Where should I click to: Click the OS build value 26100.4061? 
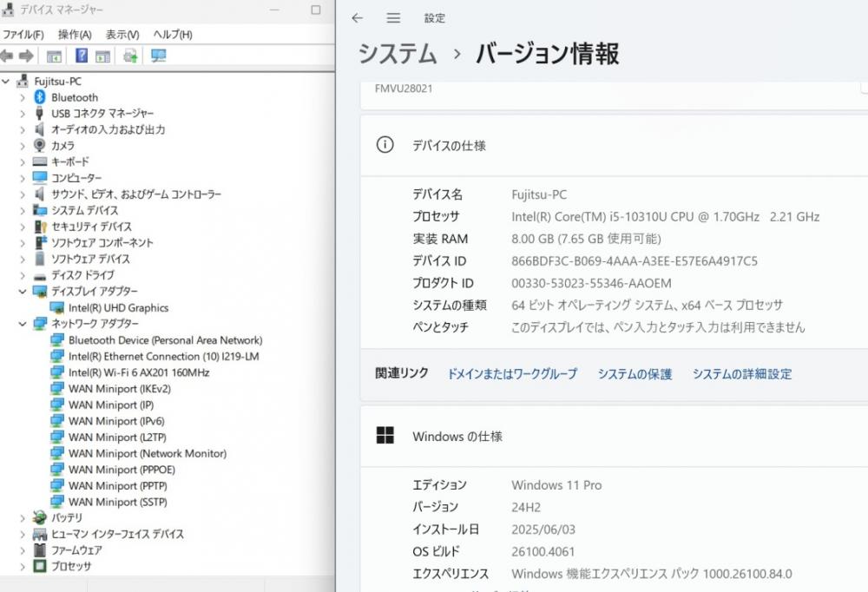(x=543, y=551)
